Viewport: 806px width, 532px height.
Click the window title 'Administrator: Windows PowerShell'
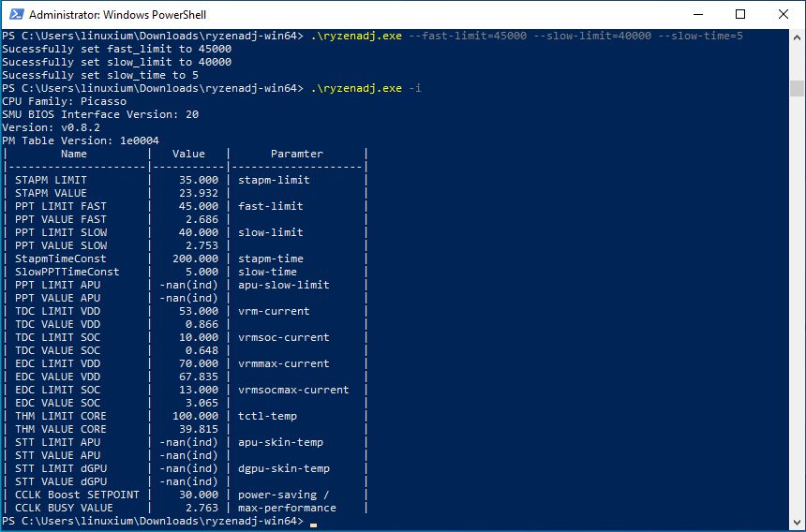click(118, 15)
